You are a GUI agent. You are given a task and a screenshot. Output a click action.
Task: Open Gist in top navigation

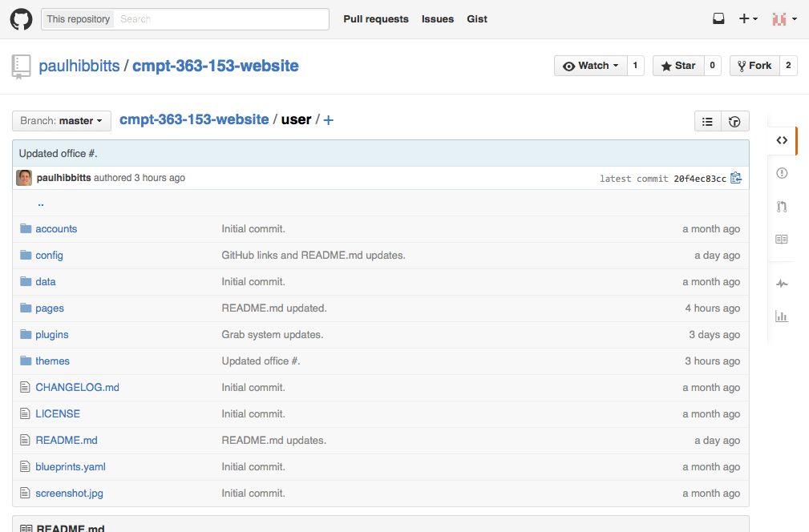tap(477, 19)
